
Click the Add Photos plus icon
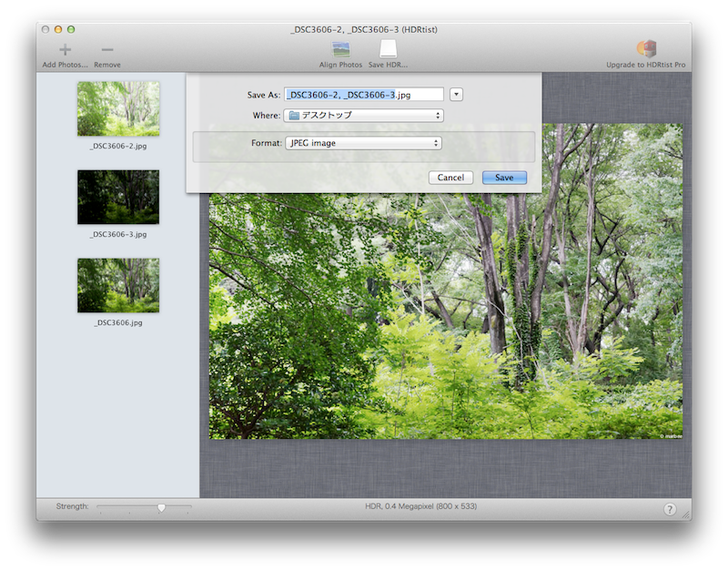pos(65,50)
